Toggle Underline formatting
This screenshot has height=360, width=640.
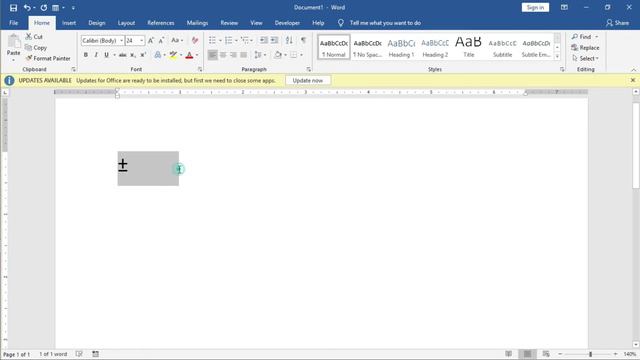[x=106, y=55]
